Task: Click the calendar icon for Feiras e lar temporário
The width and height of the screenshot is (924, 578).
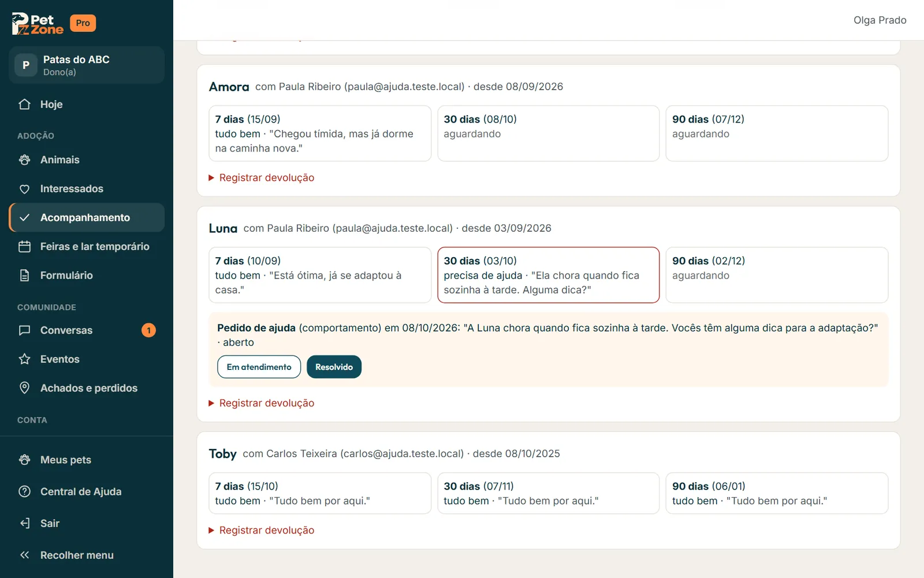Action: 24,247
